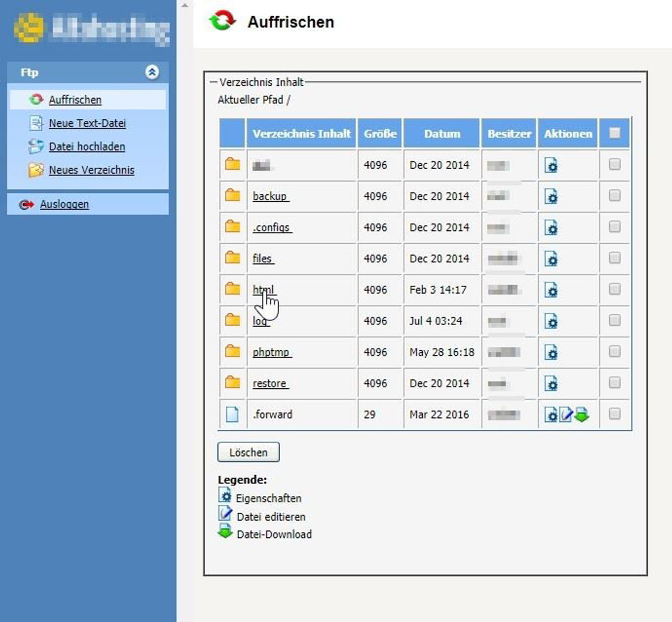Click the folder icon in phptmp row
Screen dimensions: 672x622
click(x=232, y=351)
